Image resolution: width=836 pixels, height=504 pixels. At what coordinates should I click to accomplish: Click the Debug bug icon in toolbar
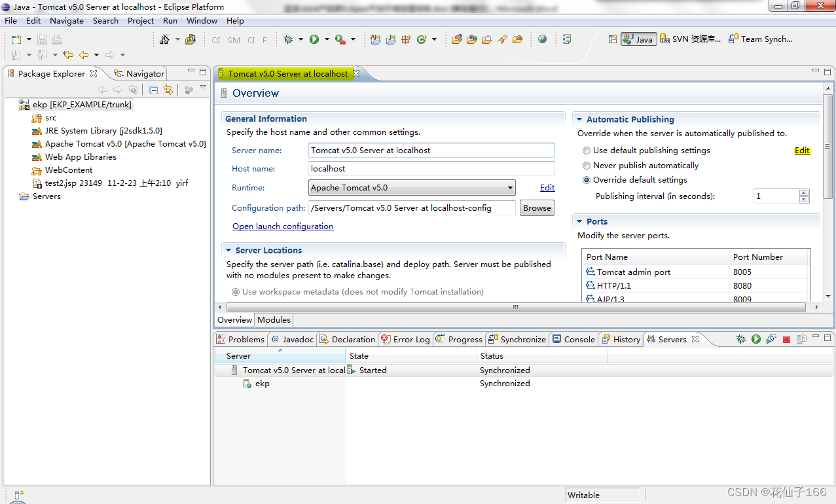[288, 40]
